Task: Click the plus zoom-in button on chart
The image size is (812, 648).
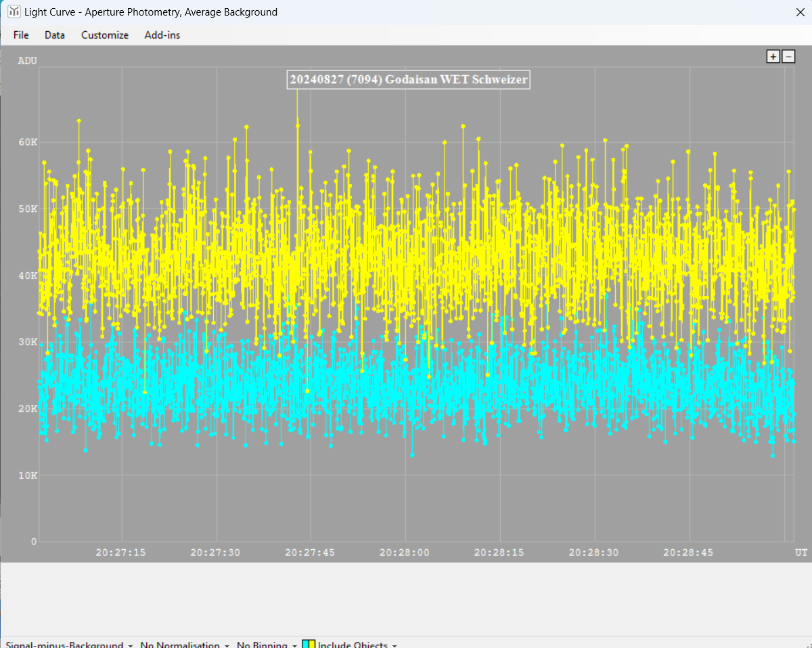Action: click(x=773, y=57)
